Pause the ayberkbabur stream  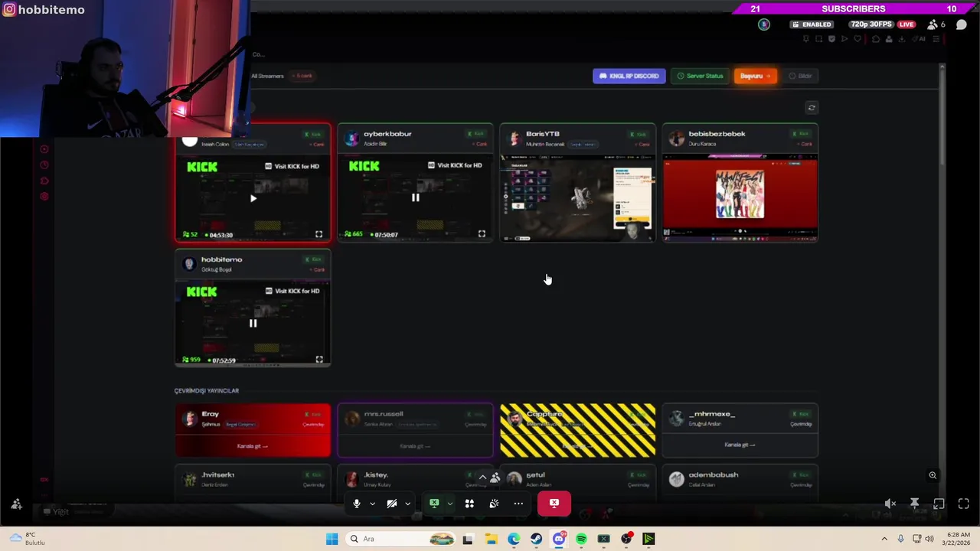click(416, 197)
